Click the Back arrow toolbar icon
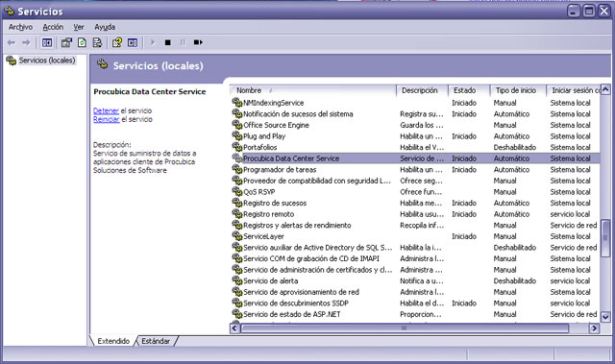615x364 pixels. tap(12, 42)
